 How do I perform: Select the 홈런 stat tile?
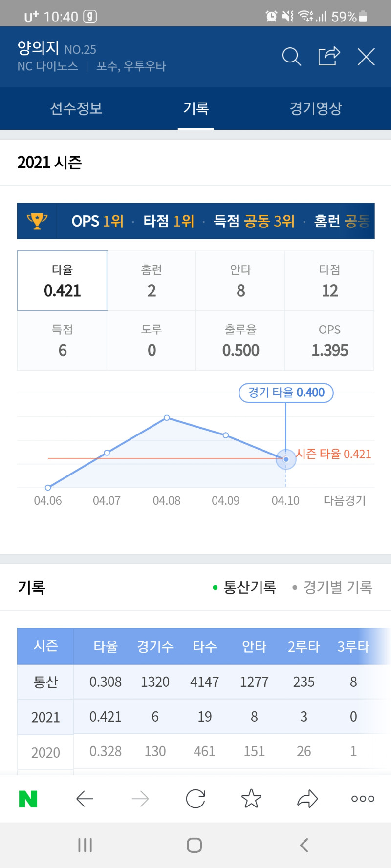(x=152, y=281)
